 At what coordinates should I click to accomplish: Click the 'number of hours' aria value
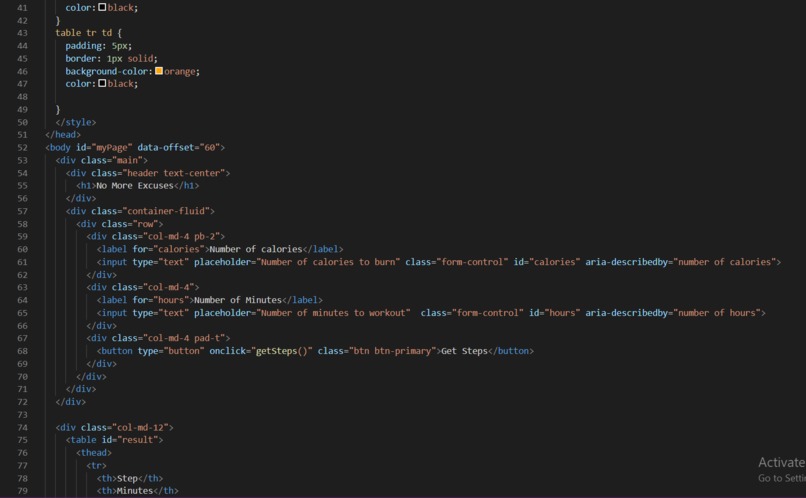[x=717, y=313]
